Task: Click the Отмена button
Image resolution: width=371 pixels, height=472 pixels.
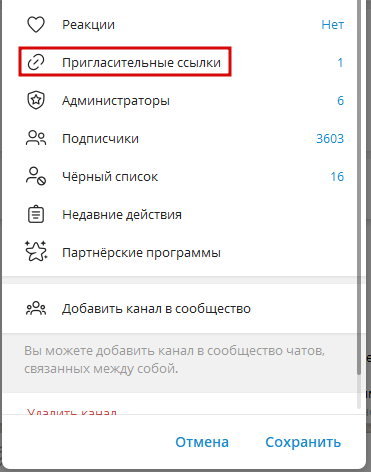Action: coord(202,442)
